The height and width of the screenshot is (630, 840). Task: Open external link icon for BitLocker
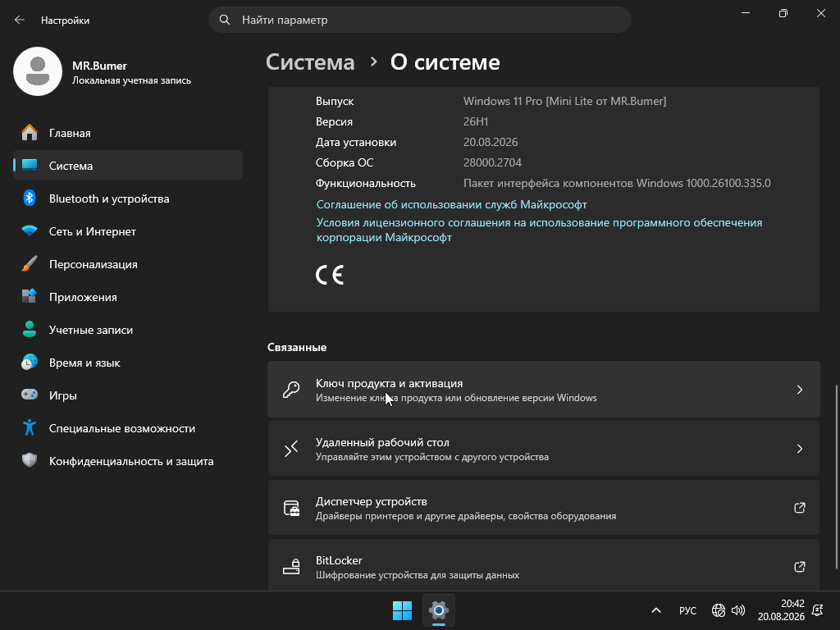coord(799,566)
